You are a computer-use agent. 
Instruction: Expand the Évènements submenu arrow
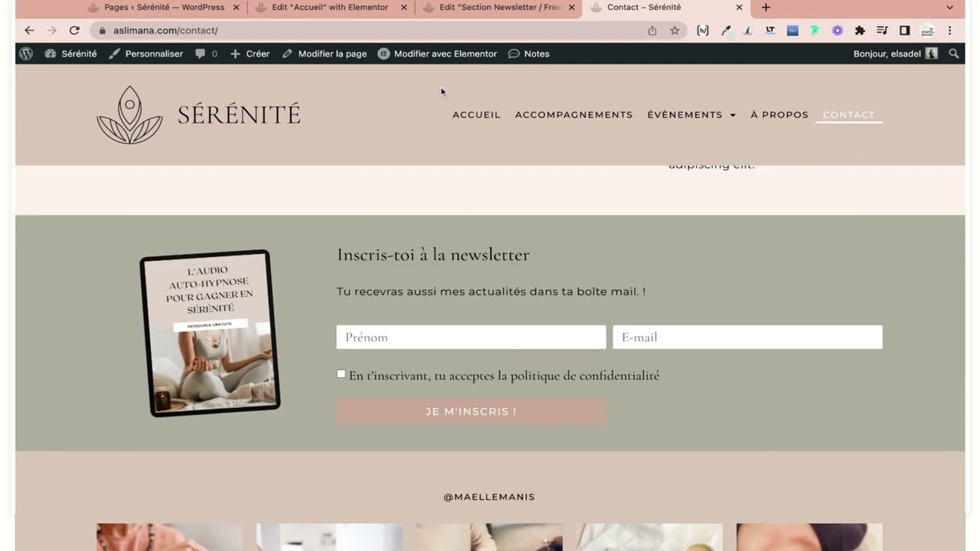733,115
